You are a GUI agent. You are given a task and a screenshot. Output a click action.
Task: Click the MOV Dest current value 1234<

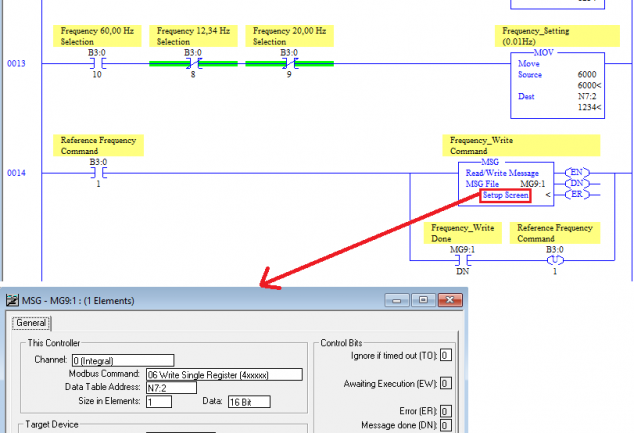pyautogui.click(x=589, y=107)
